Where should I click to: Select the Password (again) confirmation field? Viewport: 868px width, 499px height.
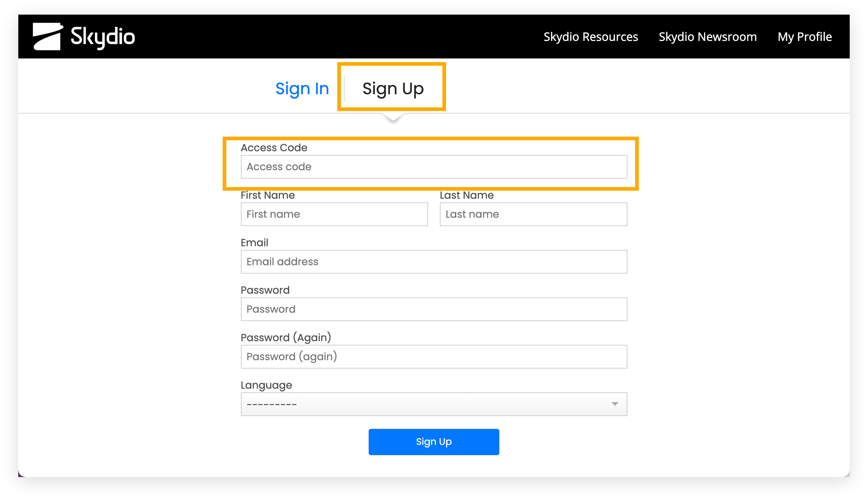434,357
